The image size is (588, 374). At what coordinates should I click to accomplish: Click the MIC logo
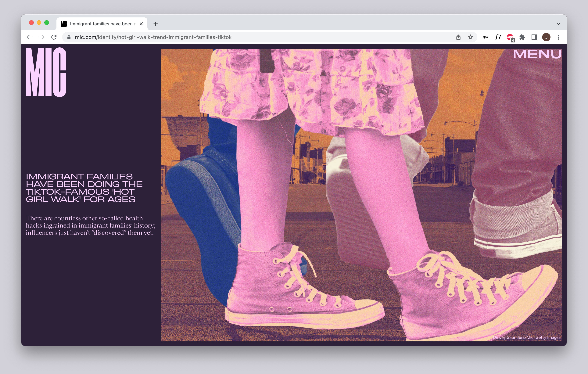tap(46, 72)
